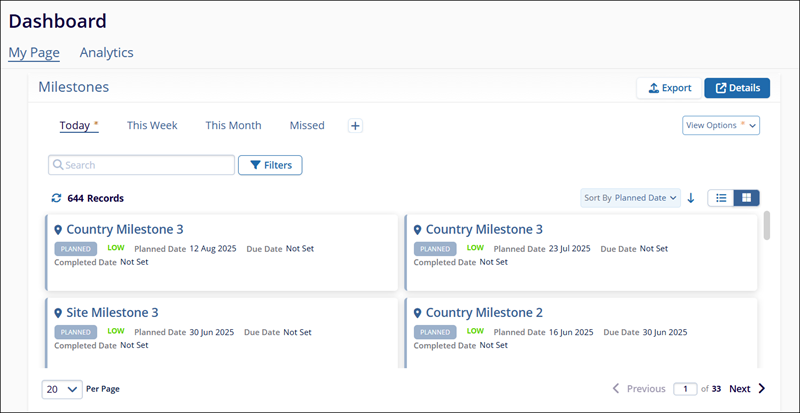Click the vertical scrollbar beside the milestone cards
Screen dimensions: 800x413
click(767, 225)
